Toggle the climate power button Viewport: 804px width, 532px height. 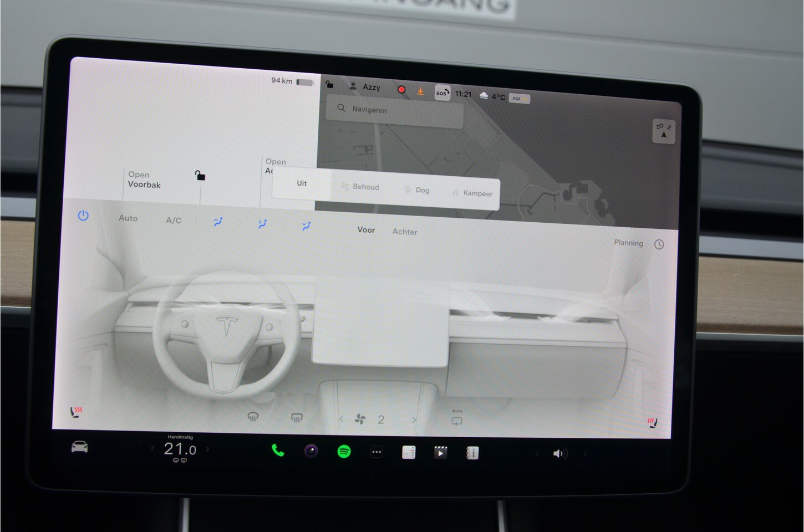[x=83, y=216]
